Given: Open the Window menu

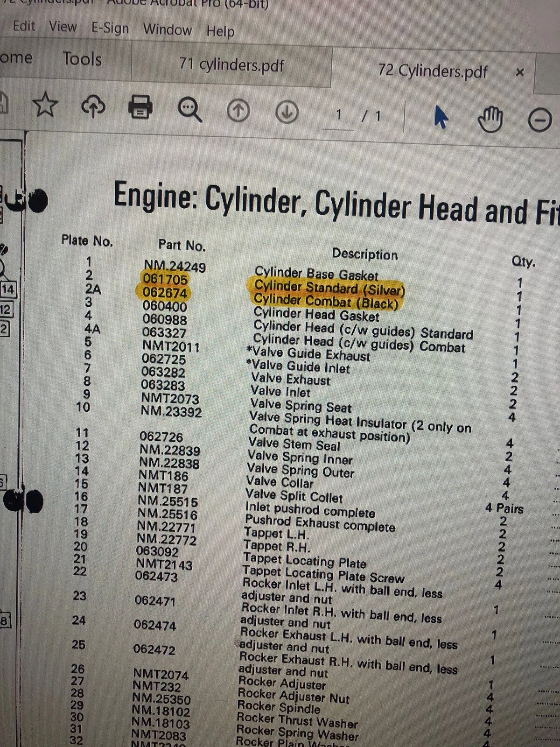Looking at the screenshot, I should pyautogui.click(x=168, y=30).
